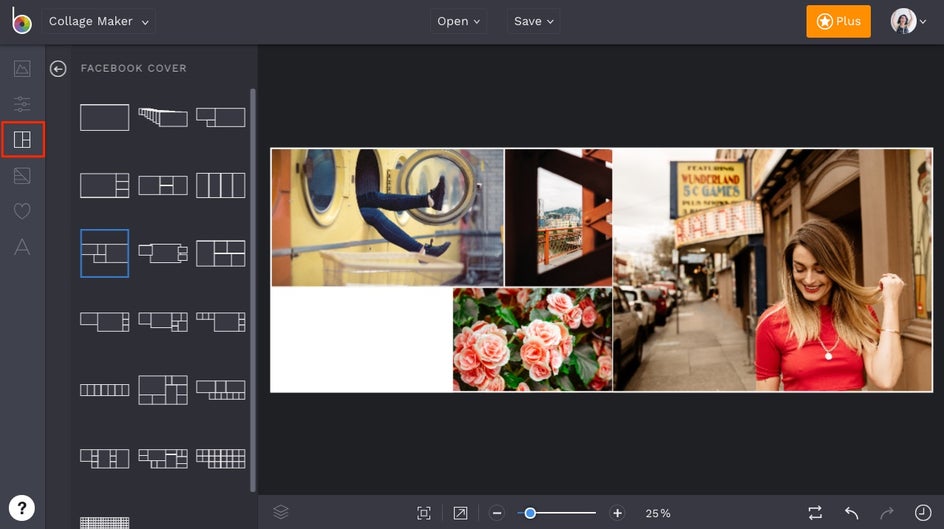
Task: Open the Patterns sidebar icon
Action: point(22,176)
